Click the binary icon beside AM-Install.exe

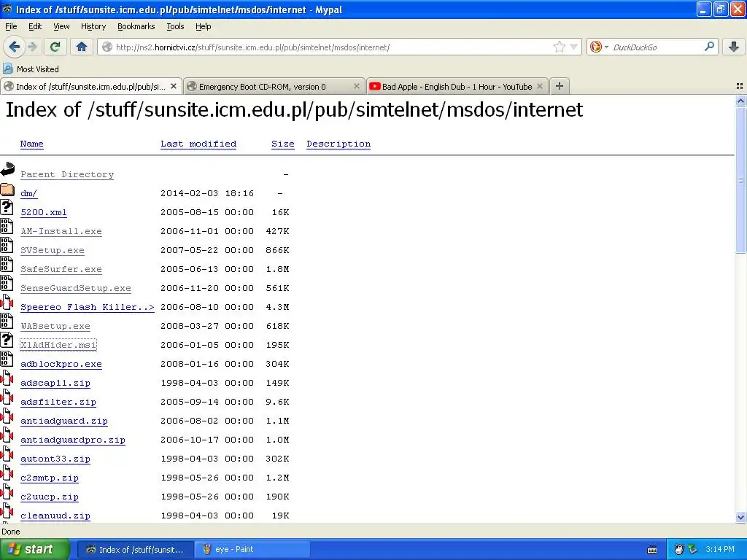[7, 227]
